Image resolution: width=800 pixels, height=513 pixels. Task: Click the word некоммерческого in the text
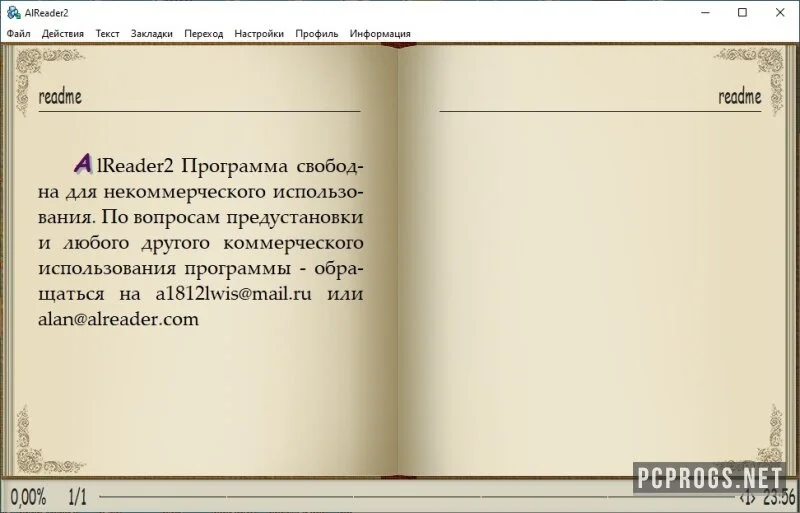(185, 192)
